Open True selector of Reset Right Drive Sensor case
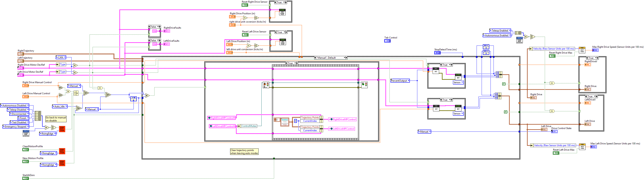The height and width of the screenshot is (180, 644). click(281, 2)
